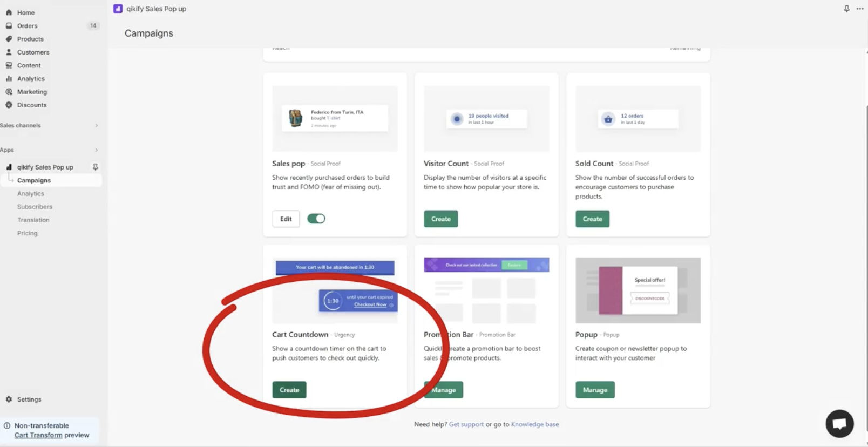
Task: Click the Settings gear icon
Action: point(9,399)
